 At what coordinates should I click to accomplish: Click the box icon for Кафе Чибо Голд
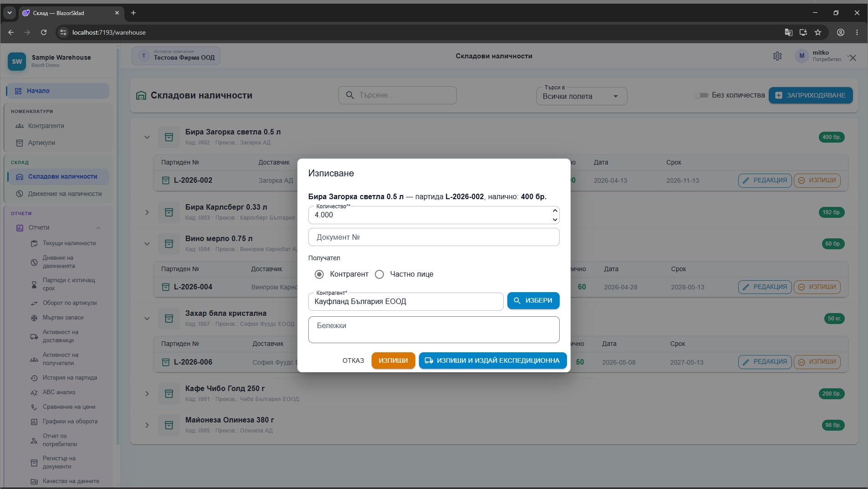coord(169,394)
